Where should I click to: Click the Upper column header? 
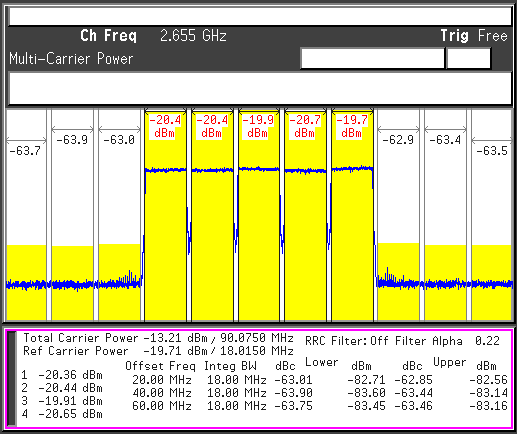pyautogui.click(x=449, y=362)
